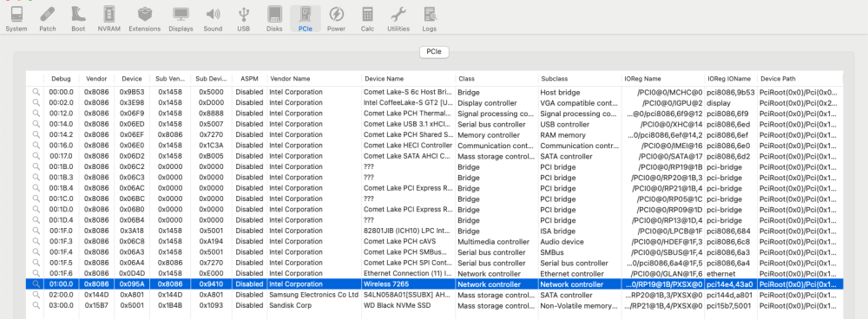Select the 82801JIB (ICH10) LPC device name
Viewport: 868px width, 319px height.
tap(408, 231)
